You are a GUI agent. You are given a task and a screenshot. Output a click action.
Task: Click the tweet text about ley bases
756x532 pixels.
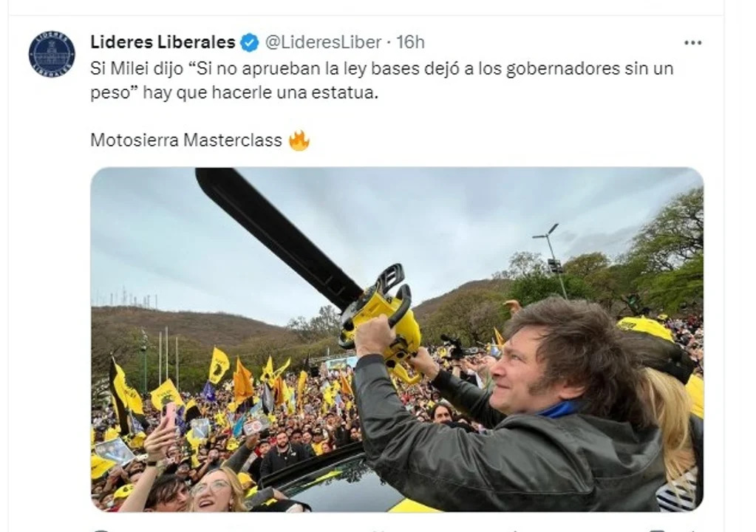(x=381, y=80)
